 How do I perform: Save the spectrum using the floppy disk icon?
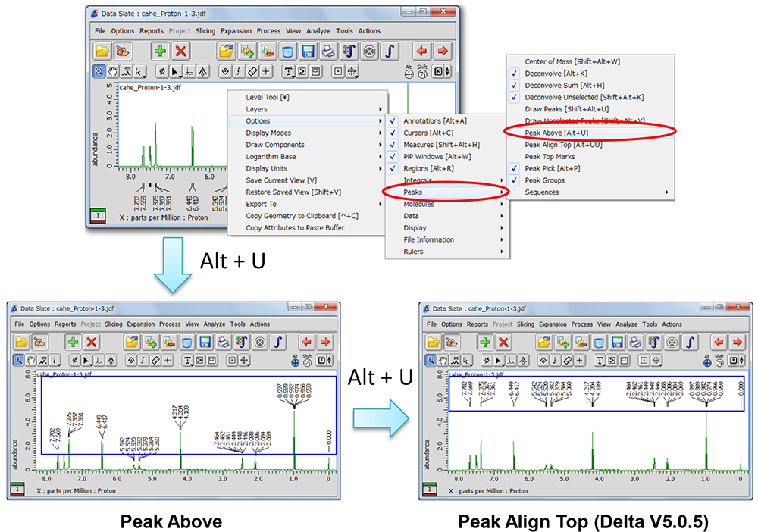306,51
